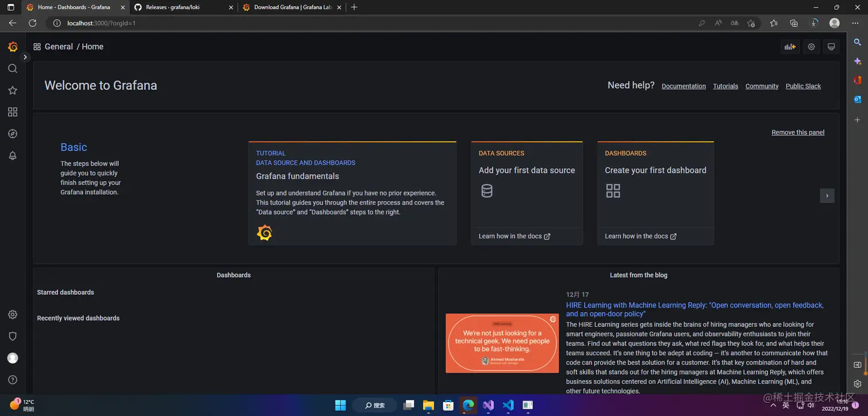Open the Explore compass icon

(x=13, y=134)
